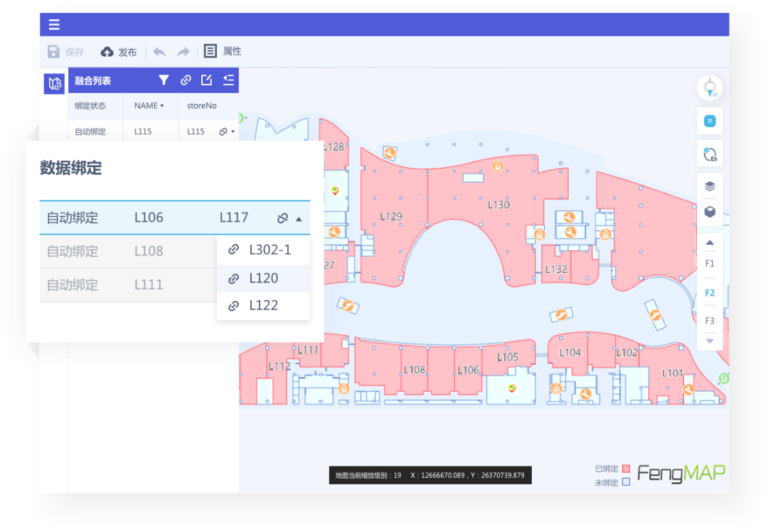Select the map binding icon in left sidebar
768x532 pixels.
[x=54, y=84]
